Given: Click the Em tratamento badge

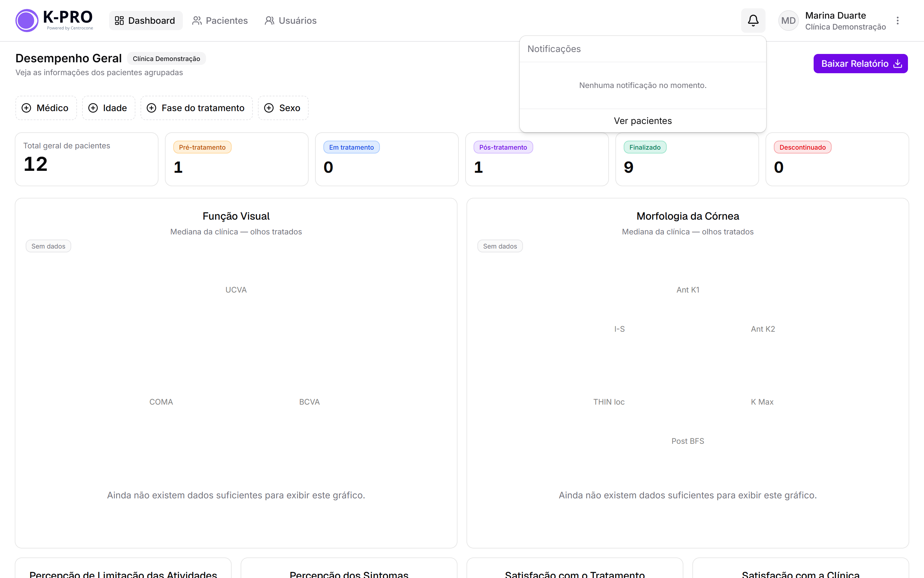Looking at the screenshot, I should point(351,147).
